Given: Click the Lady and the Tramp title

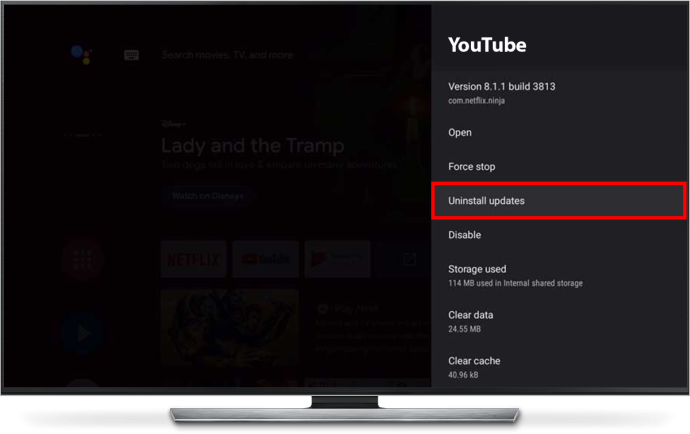Looking at the screenshot, I should (253, 146).
